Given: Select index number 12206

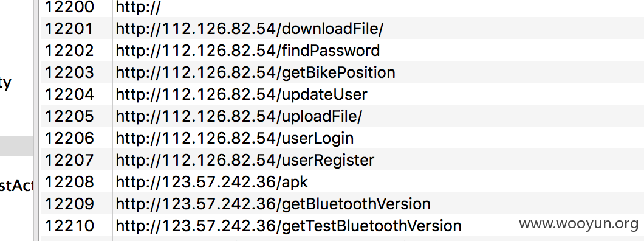Looking at the screenshot, I should click(x=69, y=138).
